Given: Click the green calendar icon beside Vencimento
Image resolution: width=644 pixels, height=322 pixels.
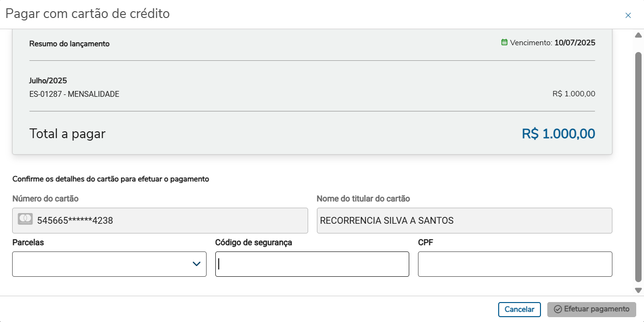Looking at the screenshot, I should pos(505,42).
